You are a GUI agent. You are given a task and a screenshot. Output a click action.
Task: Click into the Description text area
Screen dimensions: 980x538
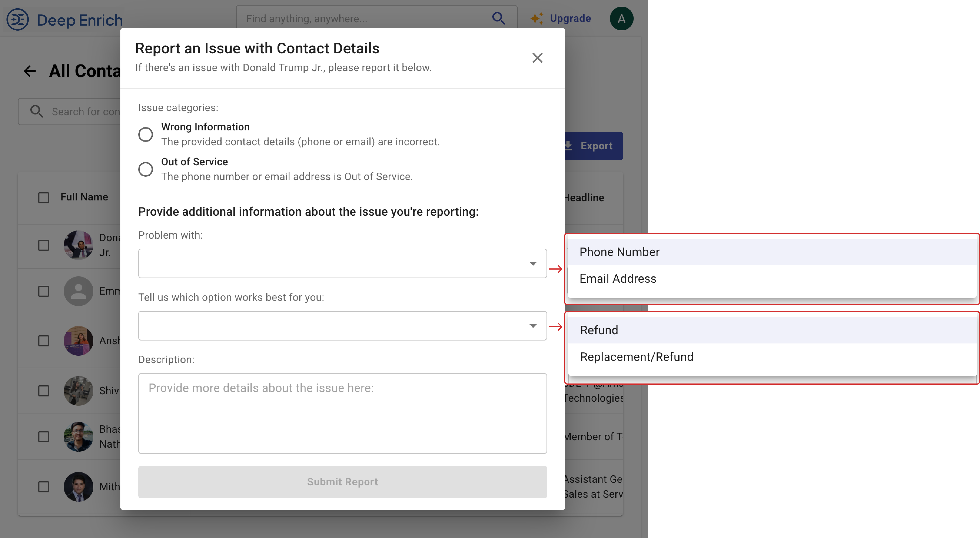(342, 413)
